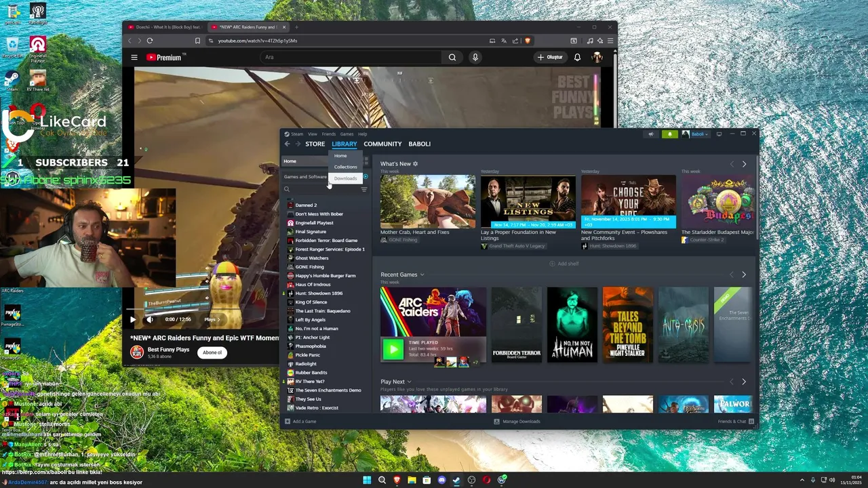Click YouTube voice search microphone
The image size is (868, 488).
pos(475,58)
